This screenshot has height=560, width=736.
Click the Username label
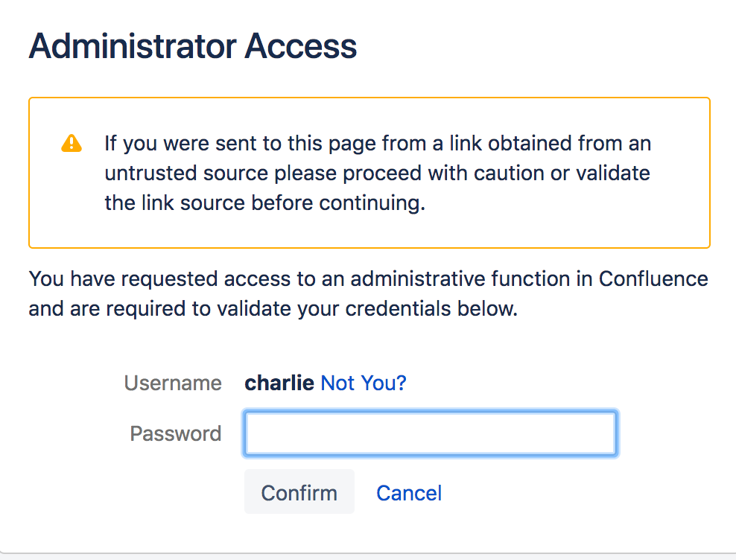coord(173,383)
